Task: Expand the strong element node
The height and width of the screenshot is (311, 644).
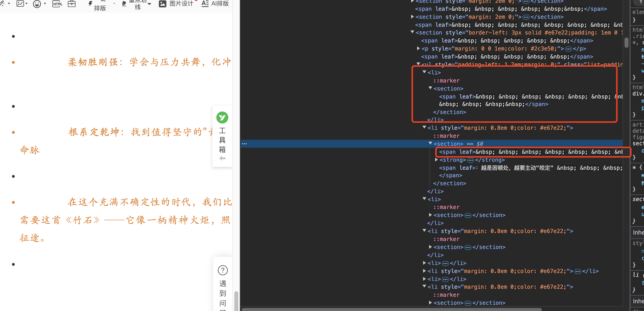Action: point(436,160)
